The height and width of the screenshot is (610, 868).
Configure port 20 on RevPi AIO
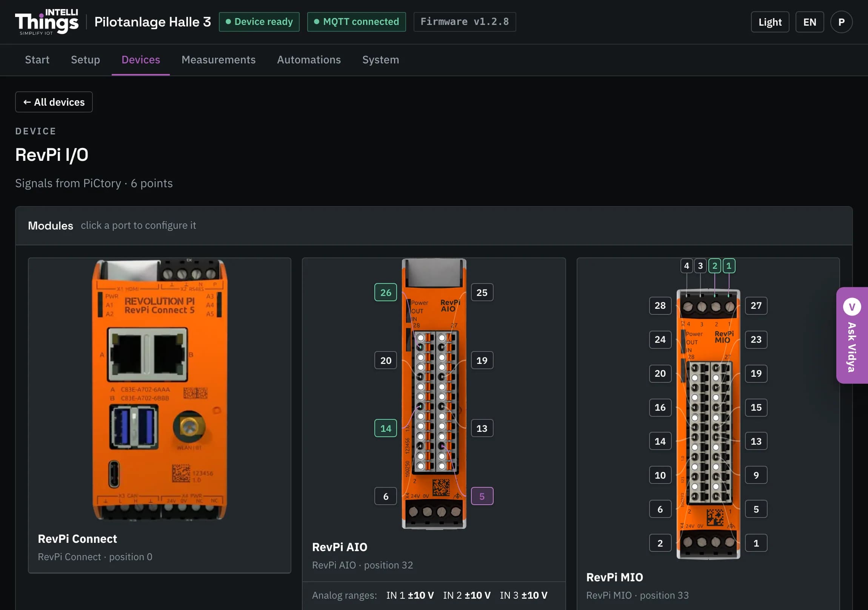click(386, 360)
